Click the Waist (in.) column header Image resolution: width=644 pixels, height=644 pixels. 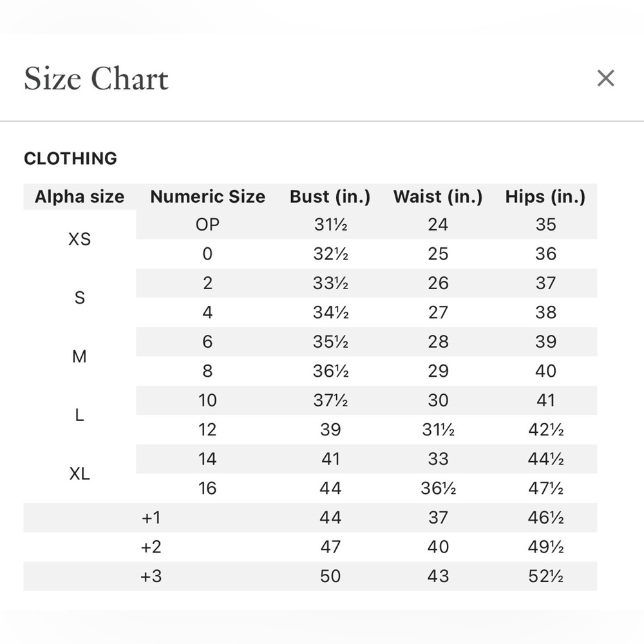click(438, 196)
